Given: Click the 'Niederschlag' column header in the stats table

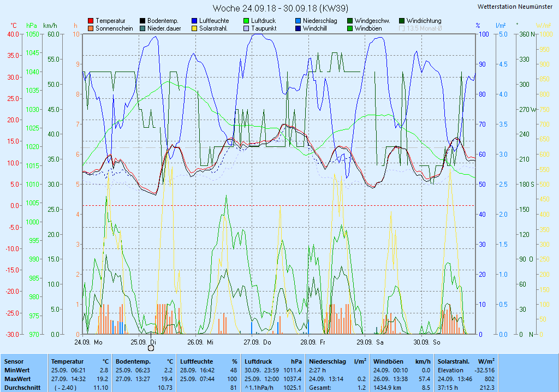Looking at the screenshot, I should pyautogui.click(x=328, y=361).
